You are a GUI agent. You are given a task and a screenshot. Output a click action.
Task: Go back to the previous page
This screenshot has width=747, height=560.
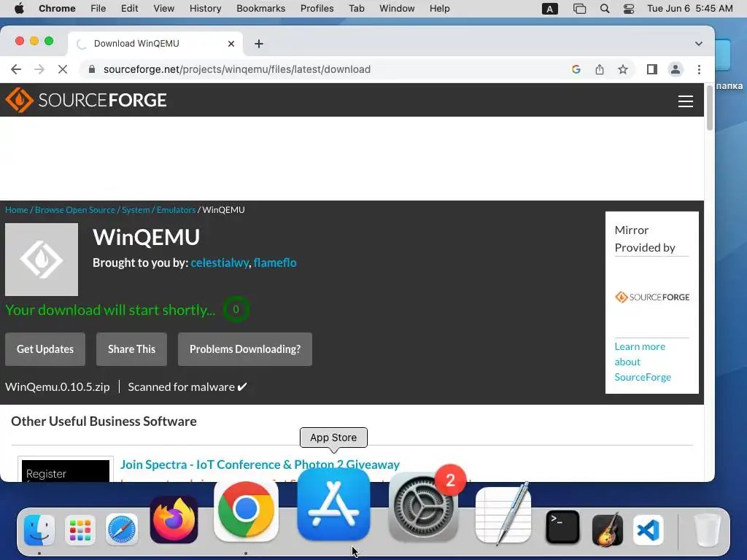coord(16,69)
